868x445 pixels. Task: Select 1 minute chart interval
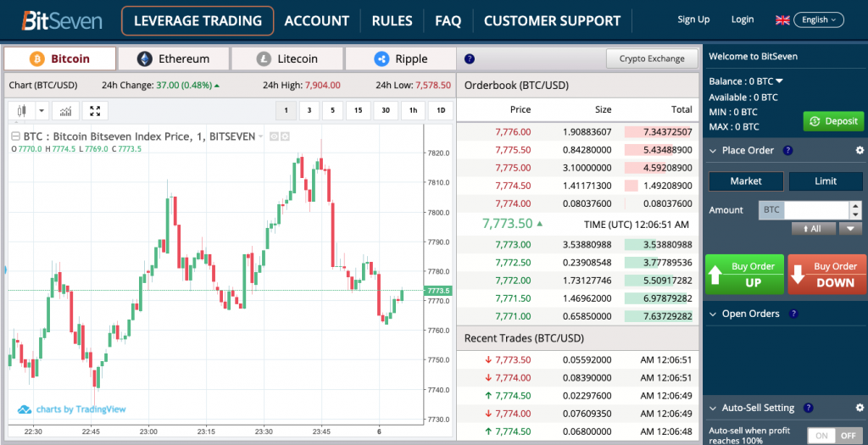click(287, 110)
